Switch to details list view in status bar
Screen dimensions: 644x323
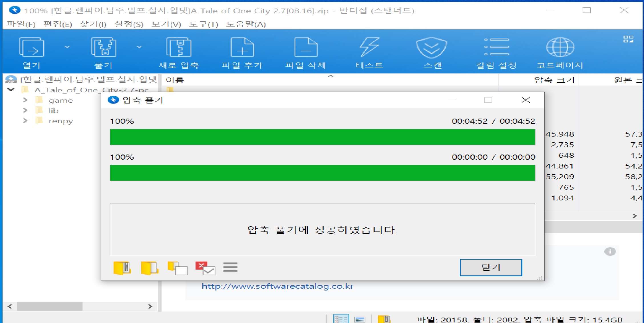coord(341,319)
